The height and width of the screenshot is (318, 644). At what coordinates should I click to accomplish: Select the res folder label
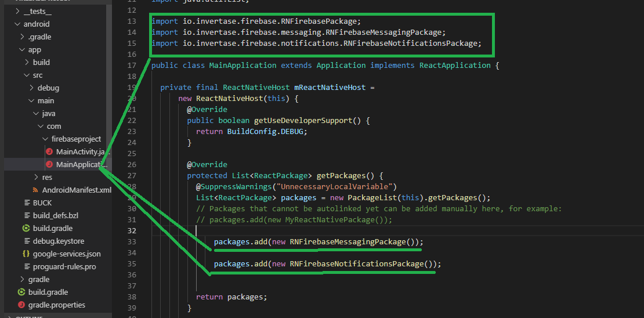(47, 177)
